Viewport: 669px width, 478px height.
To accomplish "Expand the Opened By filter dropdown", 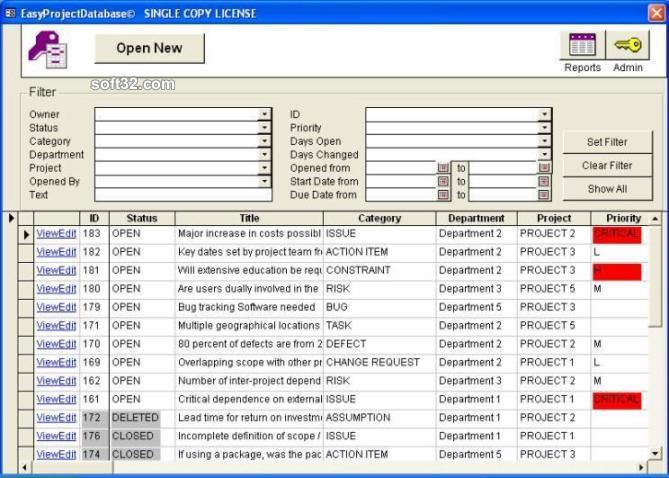I will [x=265, y=181].
